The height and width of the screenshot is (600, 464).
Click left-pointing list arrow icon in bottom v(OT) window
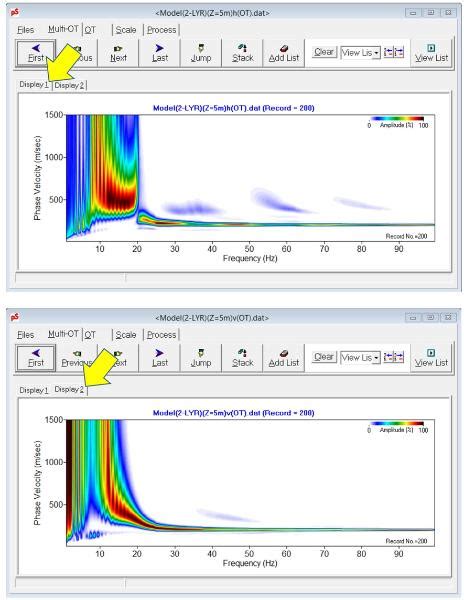[x=388, y=357]
